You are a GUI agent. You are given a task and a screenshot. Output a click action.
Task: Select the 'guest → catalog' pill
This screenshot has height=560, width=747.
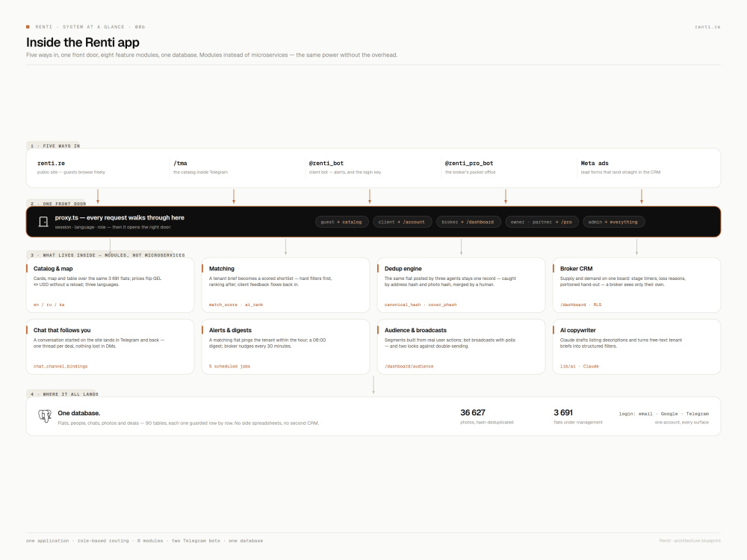341,222
